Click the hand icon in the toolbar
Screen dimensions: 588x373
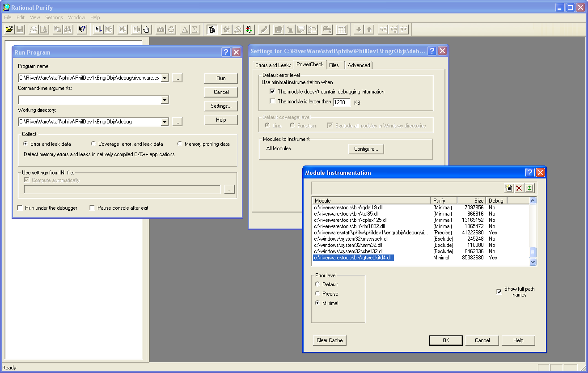[147, 30]
